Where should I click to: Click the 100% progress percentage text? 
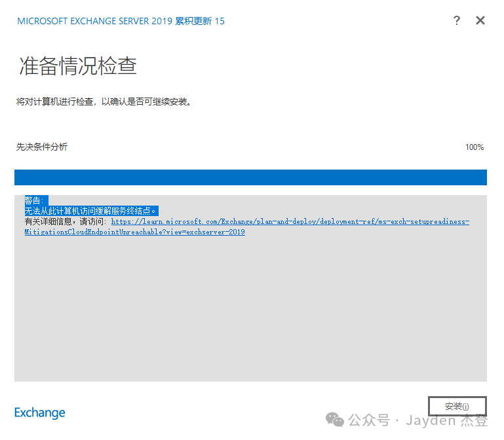[x=474, y=147]
